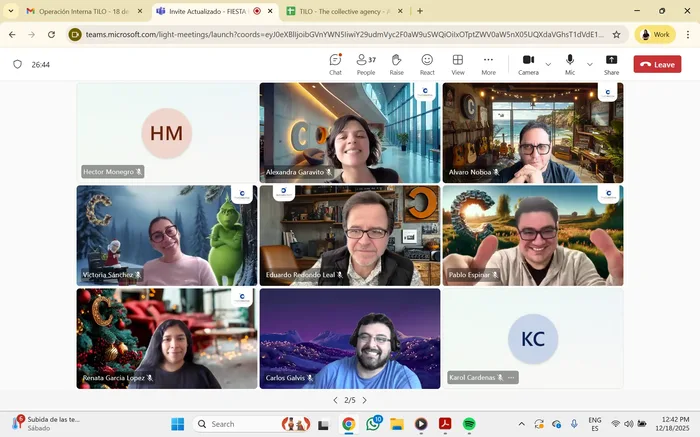
Task: Open the Windows Start menu
Action: pyautogui.click(x=177, y=424)
